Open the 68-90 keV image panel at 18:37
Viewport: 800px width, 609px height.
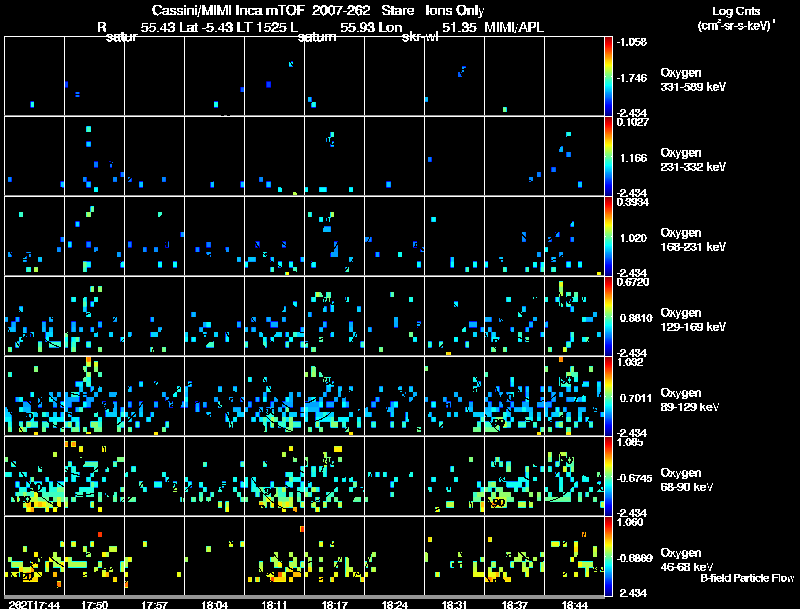click(514, 476)
